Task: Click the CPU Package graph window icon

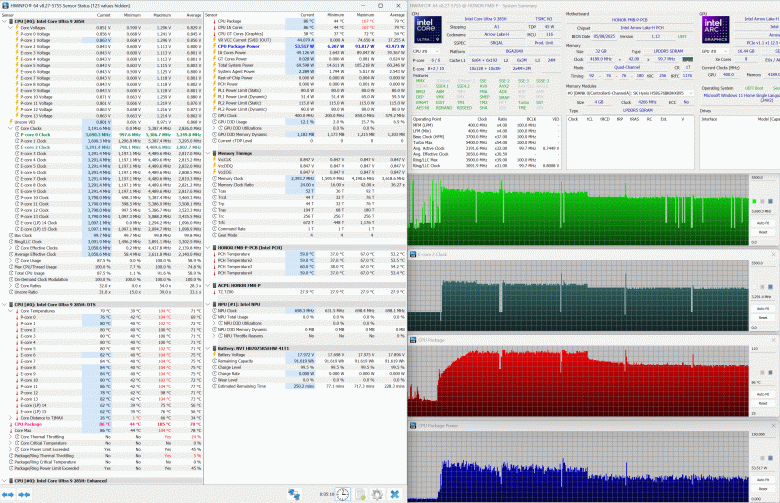Action: [x=412, y=340]
